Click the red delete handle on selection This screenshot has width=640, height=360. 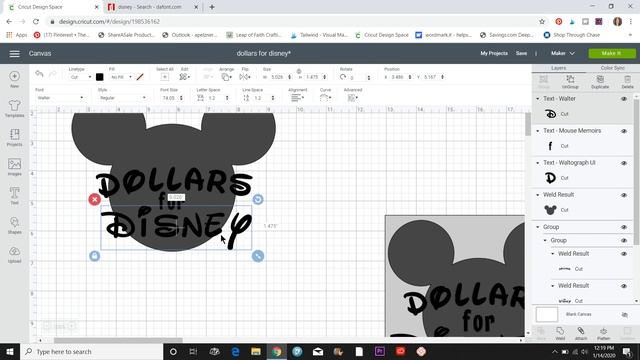[x=94, y=199]
